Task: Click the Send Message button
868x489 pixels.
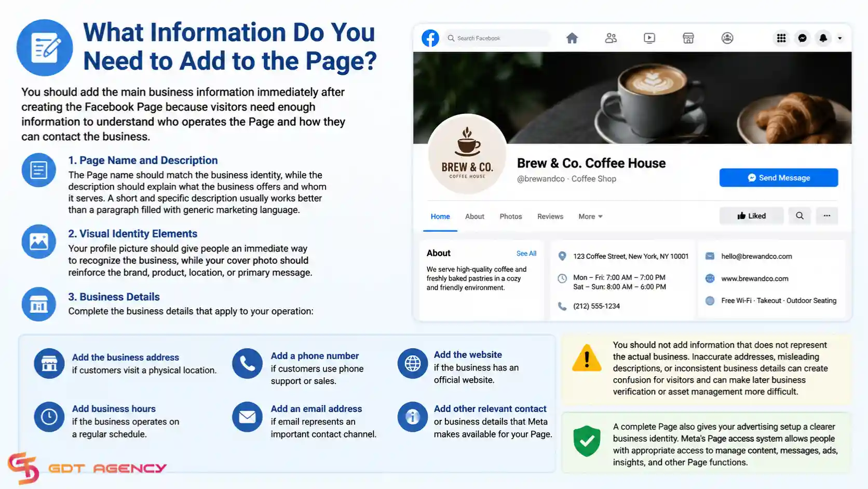Action: [x=778, y=178]
